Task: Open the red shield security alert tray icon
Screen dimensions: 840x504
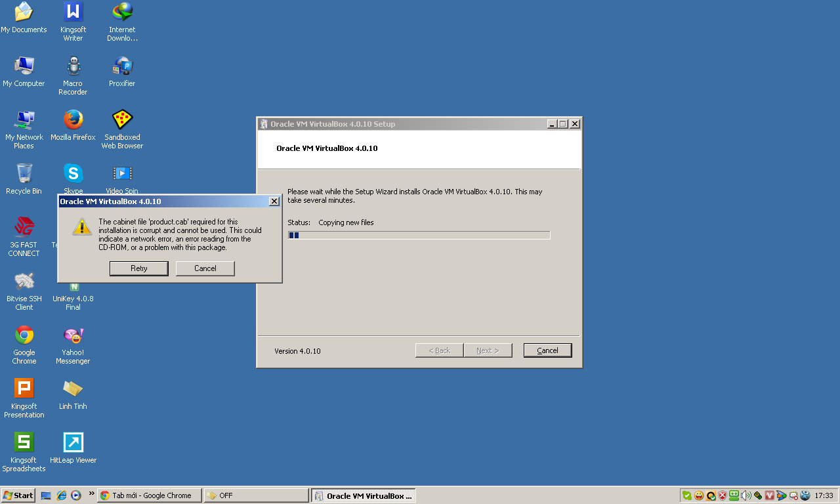Action: (x=723, y=495)
